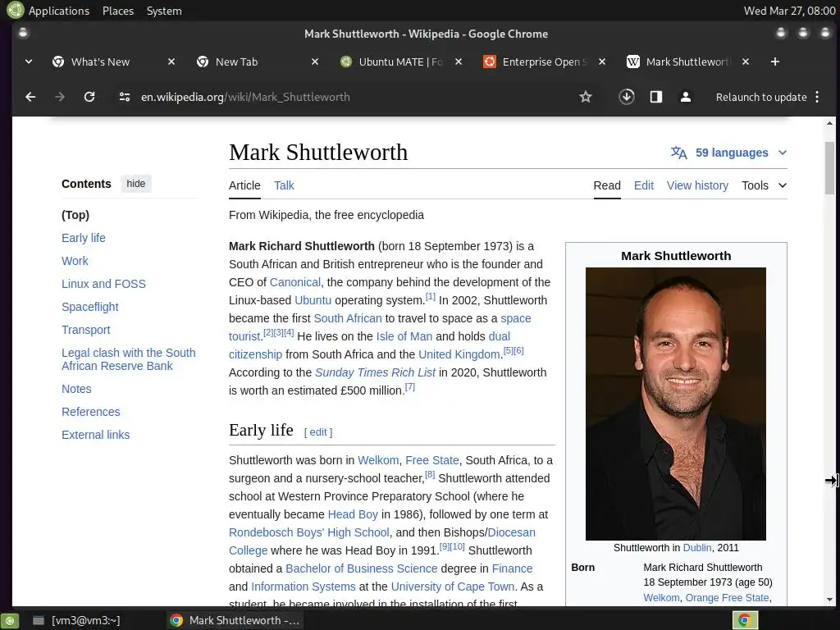Expand the tab search dropdown arrow

coord(29,62)
